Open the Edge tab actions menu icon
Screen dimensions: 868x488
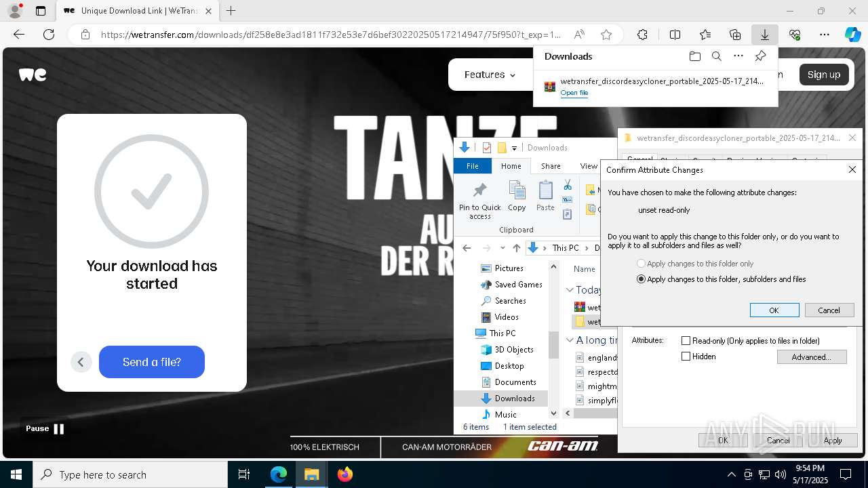click(x=41, y=11)
